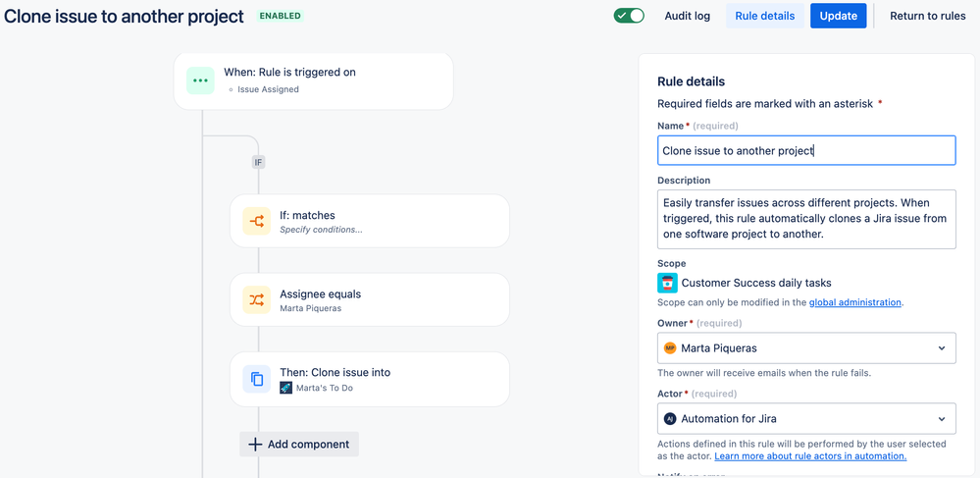Image resolution: width=980 pixels, height=478 pixels.
Task: Select the Then: Clone issue into card
Action: click(370, 379)
